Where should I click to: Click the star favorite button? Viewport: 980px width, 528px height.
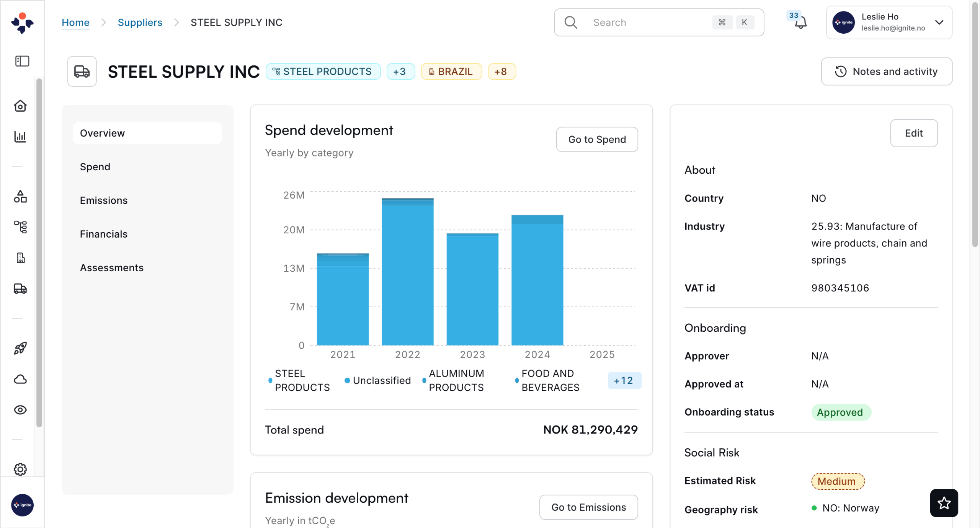coord(944,503)
